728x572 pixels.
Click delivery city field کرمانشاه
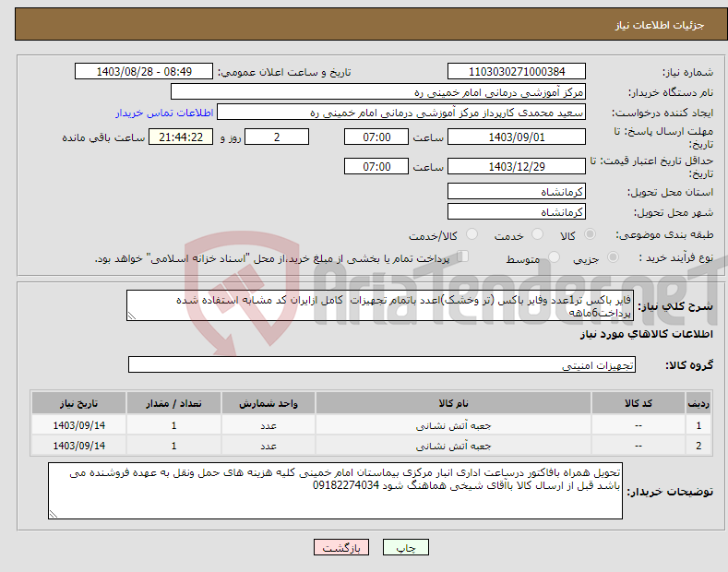[517, 211]
